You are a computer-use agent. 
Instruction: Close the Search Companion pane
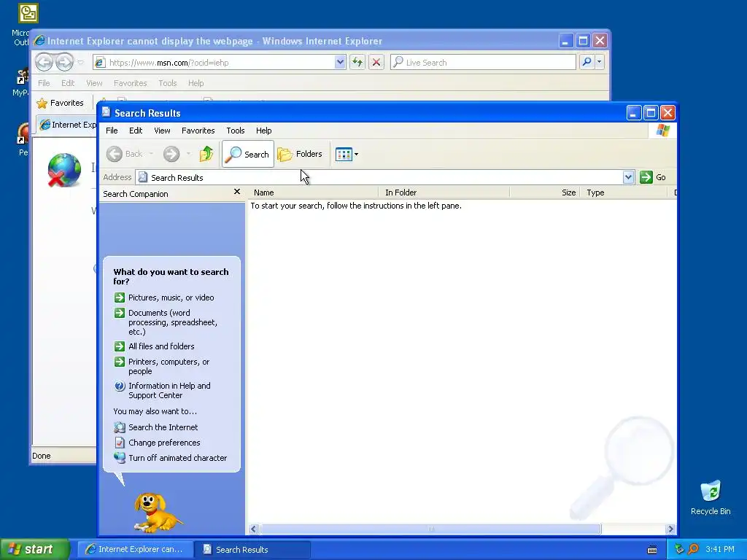point(237,192)
